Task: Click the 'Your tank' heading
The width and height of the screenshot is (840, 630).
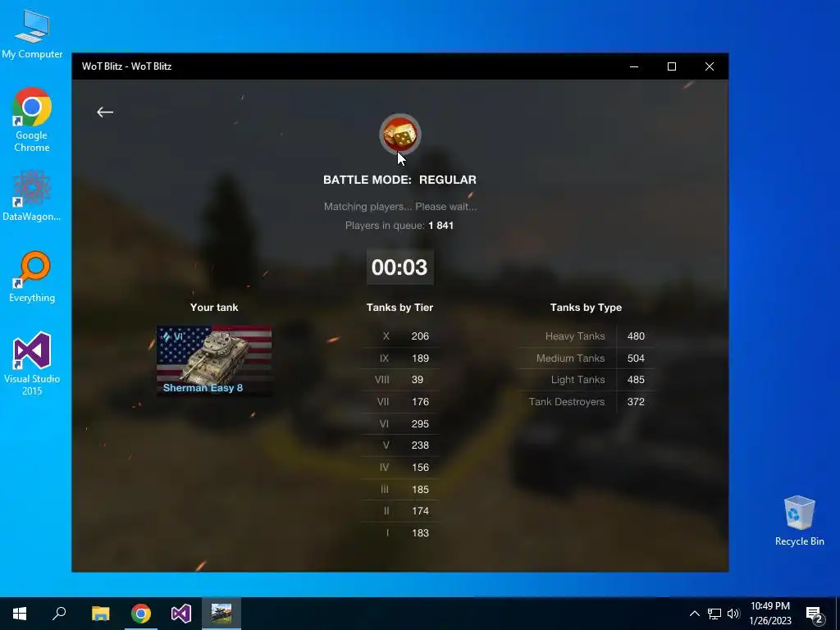Action: pos(214,308)
